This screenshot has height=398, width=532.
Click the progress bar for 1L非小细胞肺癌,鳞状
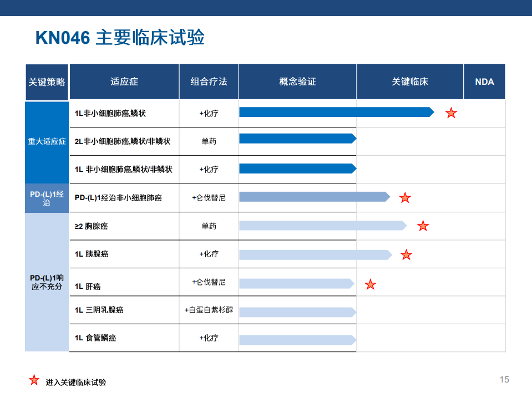[x=337, y=112]
